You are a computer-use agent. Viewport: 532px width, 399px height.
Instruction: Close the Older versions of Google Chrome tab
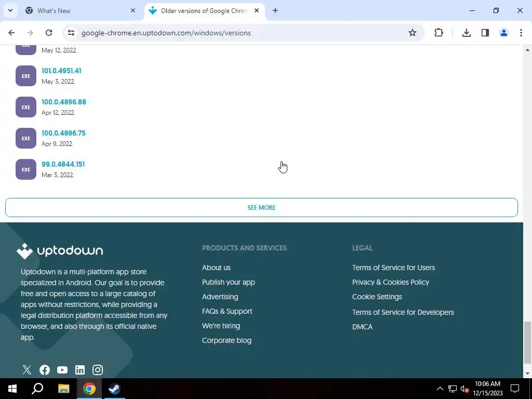(257, 10)
